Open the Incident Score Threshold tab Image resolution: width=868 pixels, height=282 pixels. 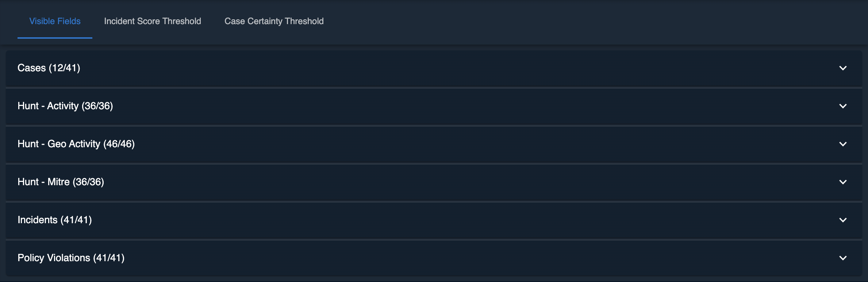tap(152, 21)
